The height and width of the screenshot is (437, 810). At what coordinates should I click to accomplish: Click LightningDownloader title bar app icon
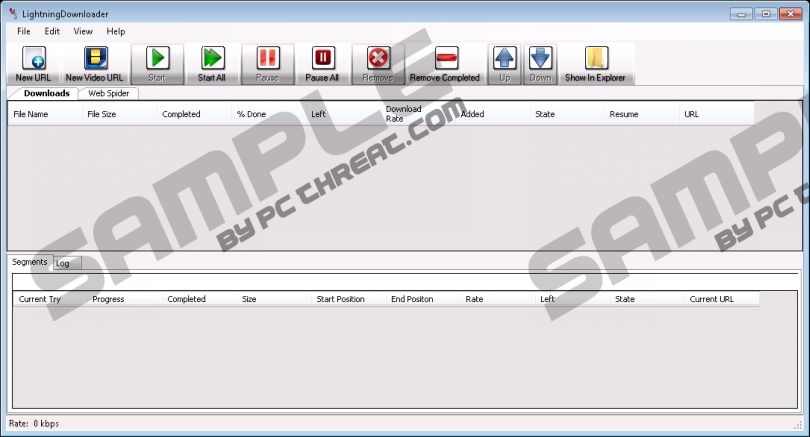13,13
